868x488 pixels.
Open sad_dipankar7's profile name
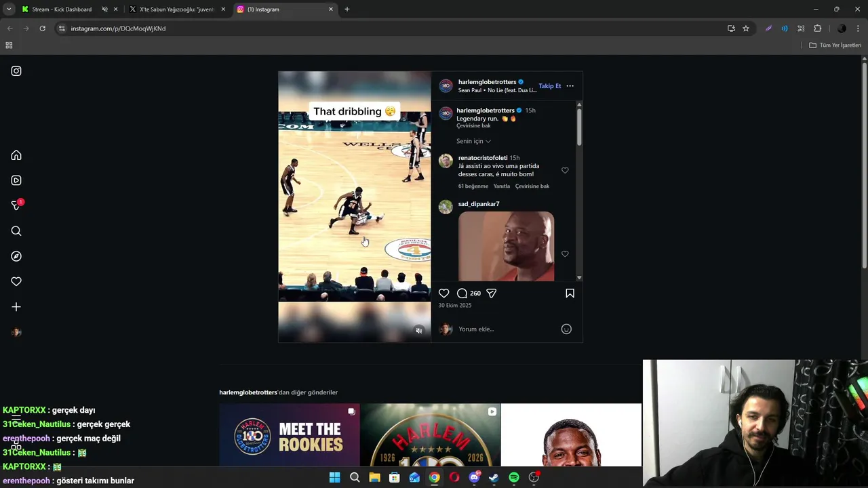(479, 204)
